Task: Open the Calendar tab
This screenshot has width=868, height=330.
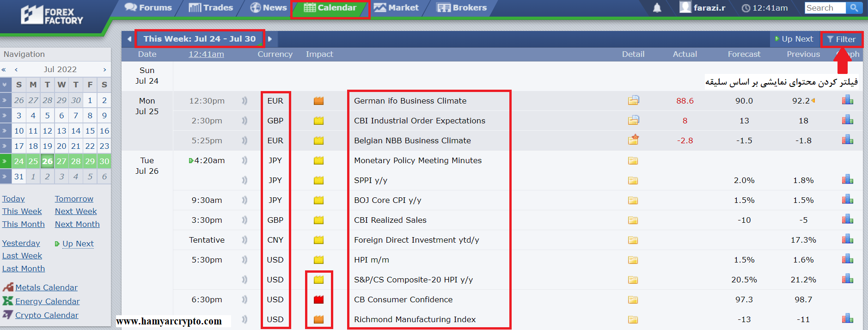Action: pyautogui.click(x=330, y=8)
